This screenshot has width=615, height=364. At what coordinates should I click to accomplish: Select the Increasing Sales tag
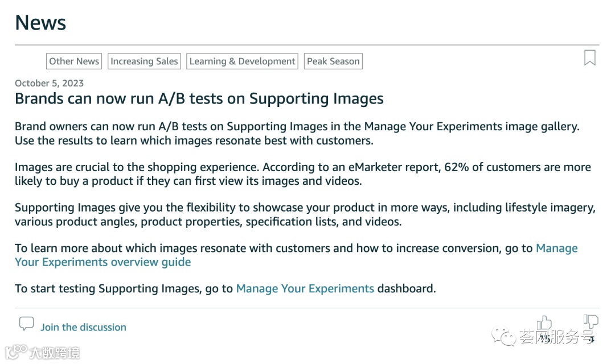[144, 61]
